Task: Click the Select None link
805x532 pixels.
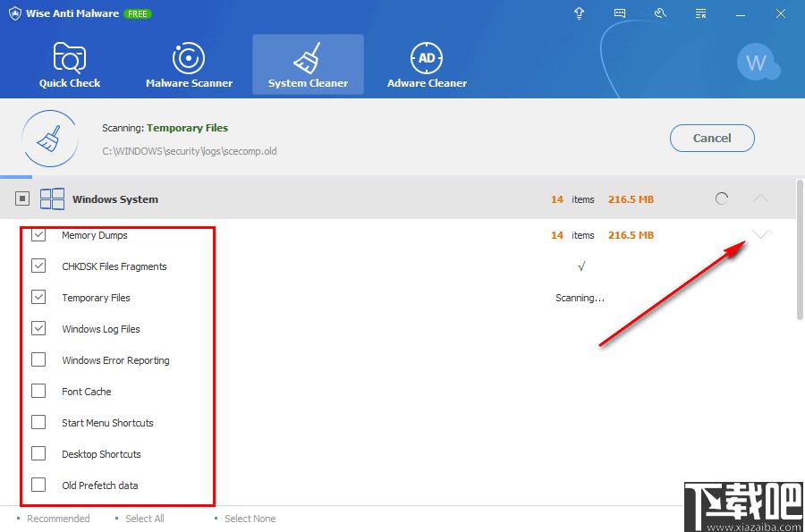Action: 250,519
